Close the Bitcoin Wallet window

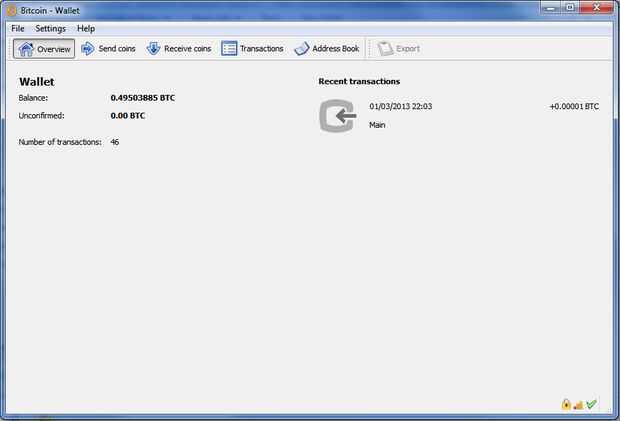(597, 8)
